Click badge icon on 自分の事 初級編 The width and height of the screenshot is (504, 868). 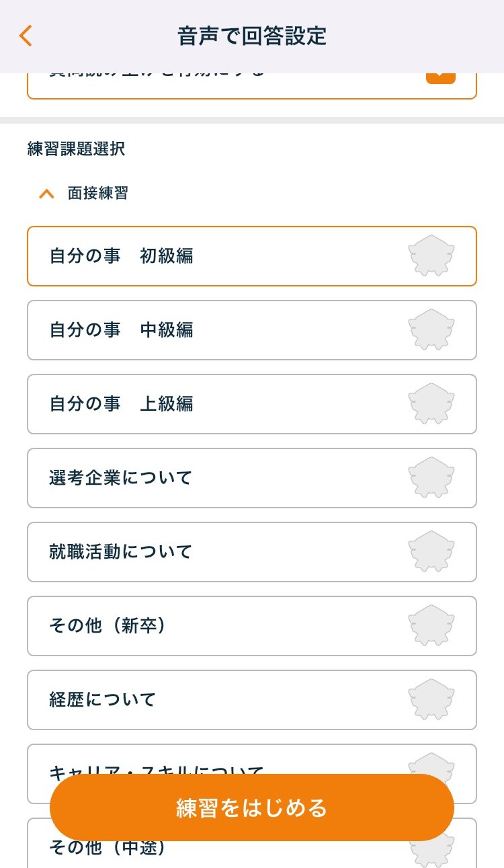click(431, 256)
